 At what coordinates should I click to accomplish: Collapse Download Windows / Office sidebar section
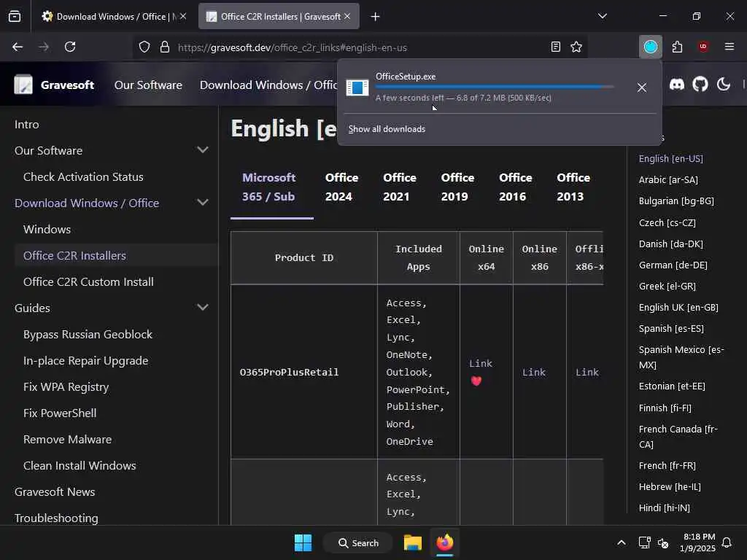pos(203,203)
